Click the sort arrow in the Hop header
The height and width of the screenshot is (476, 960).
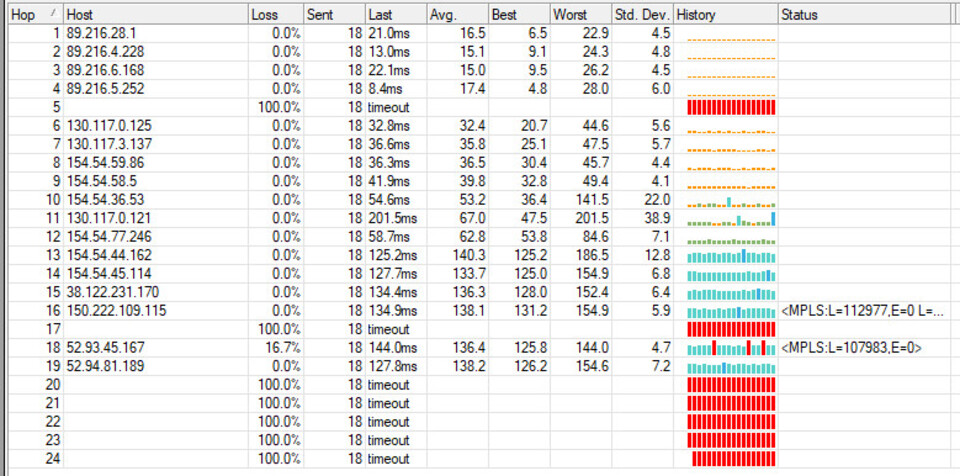[x=54, y=14]
